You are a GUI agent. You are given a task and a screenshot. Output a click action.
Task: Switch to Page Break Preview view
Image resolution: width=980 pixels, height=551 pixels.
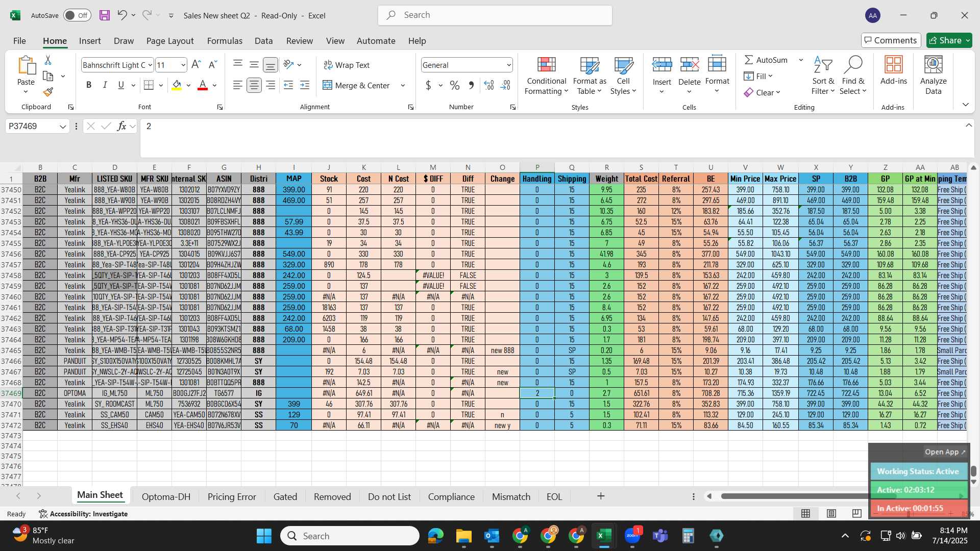(x=857, y=513)
